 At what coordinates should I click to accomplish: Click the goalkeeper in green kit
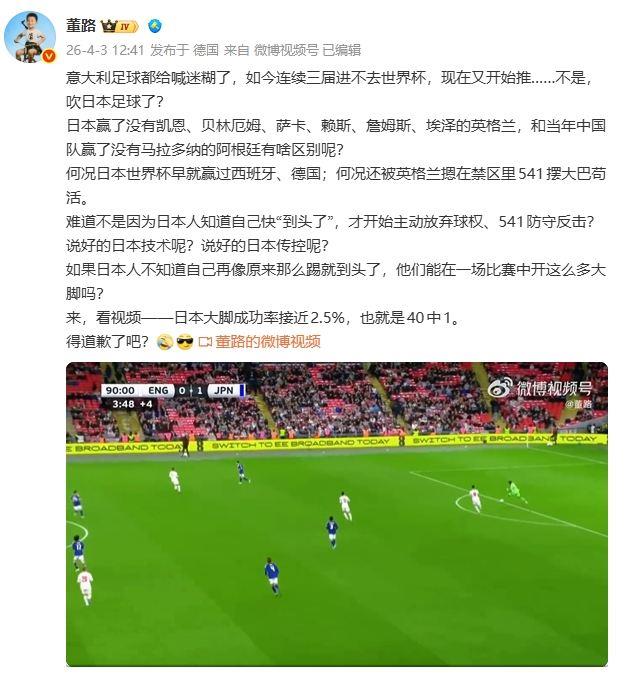(514, 491)
